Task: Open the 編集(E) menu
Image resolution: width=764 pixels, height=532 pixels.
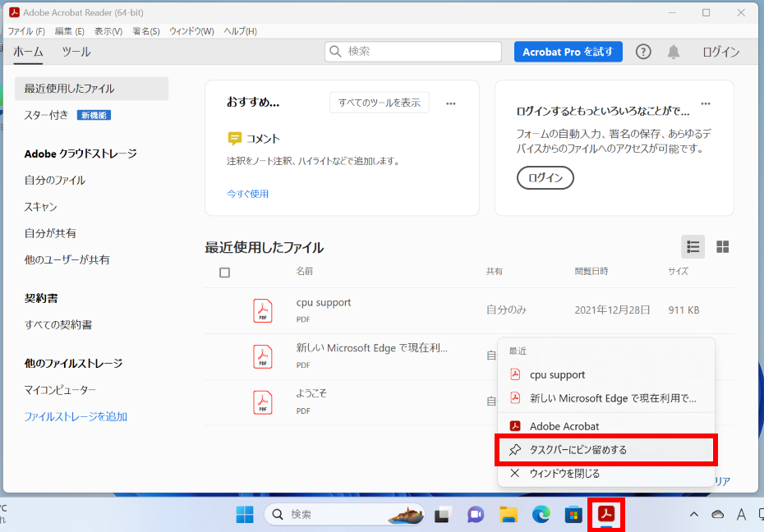Action: [70, 31]
